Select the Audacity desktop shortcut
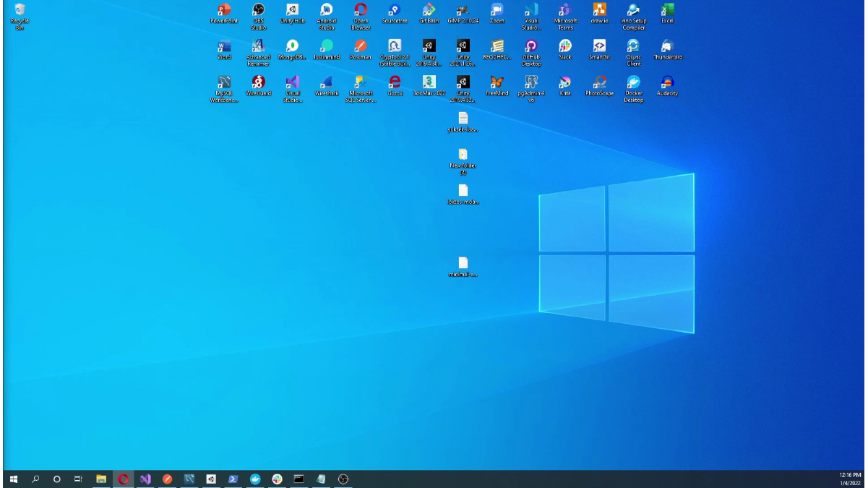The width and height of the screenshot is (868, 488). pos(668,85)
